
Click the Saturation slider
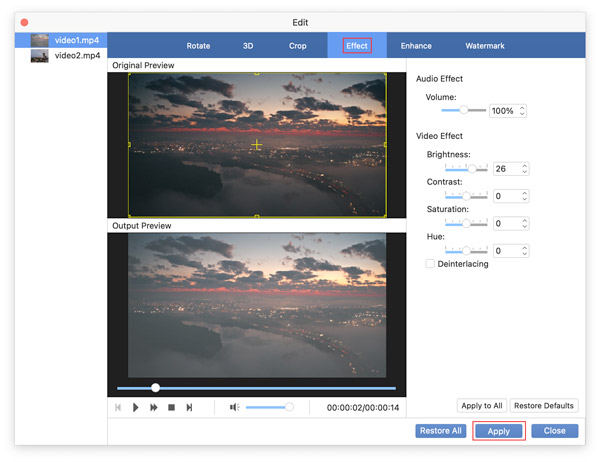[x=466, y=223]
